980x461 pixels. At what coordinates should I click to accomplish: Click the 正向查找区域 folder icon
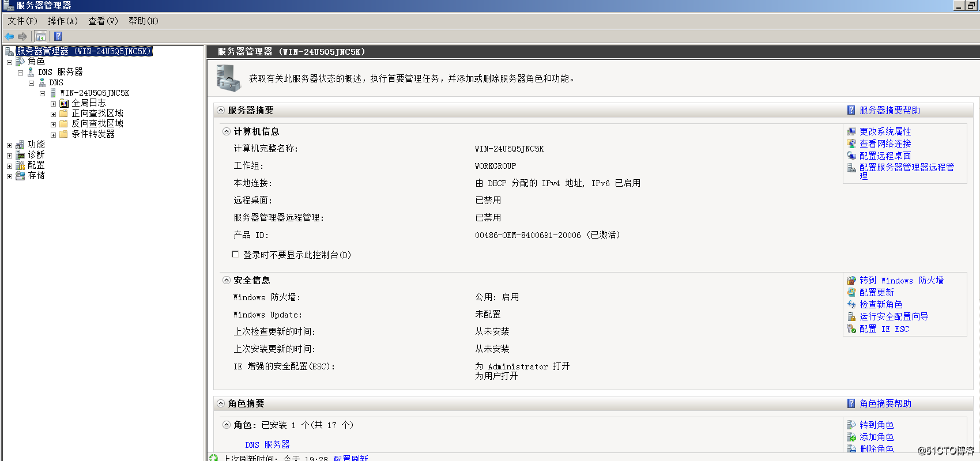(64, 114)
